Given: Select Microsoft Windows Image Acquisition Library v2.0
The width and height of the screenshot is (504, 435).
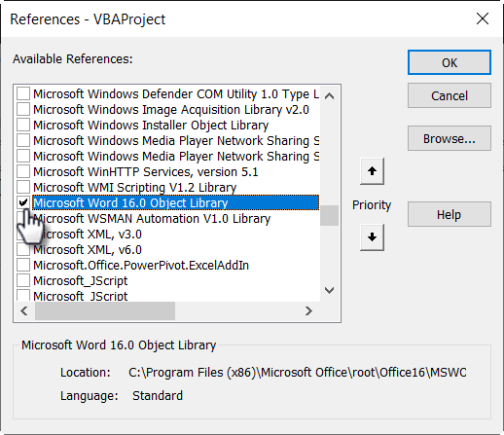Looking at the screenshot, I should (171, 110).
